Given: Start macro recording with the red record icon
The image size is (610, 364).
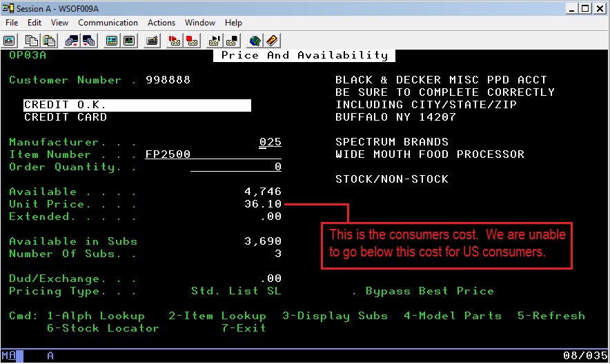Looking at the screenshot, I should point(174,41).
